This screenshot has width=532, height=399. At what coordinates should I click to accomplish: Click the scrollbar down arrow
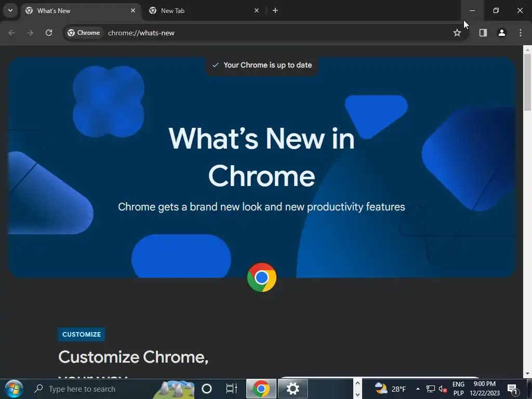tap(527, 374)
